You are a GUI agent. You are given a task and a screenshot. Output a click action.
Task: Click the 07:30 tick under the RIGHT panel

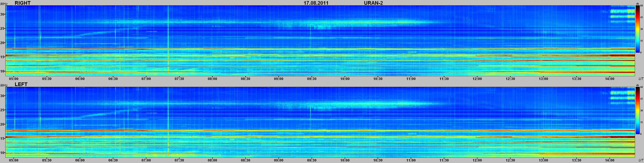(x=179, y=79)
